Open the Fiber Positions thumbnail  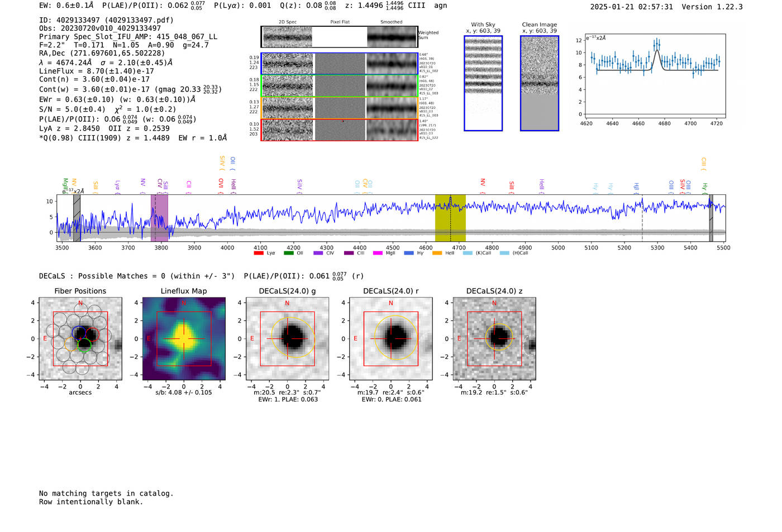(x=80, y=339)
